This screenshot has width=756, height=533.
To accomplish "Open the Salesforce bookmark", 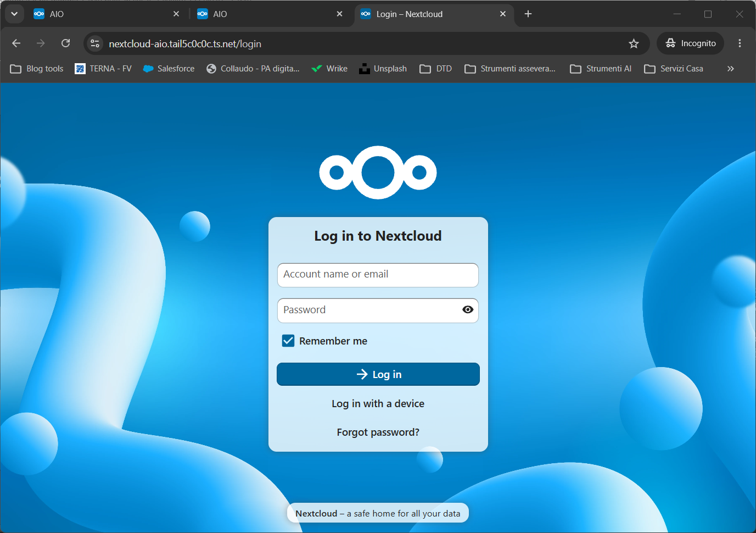I will tap(169, 69).
